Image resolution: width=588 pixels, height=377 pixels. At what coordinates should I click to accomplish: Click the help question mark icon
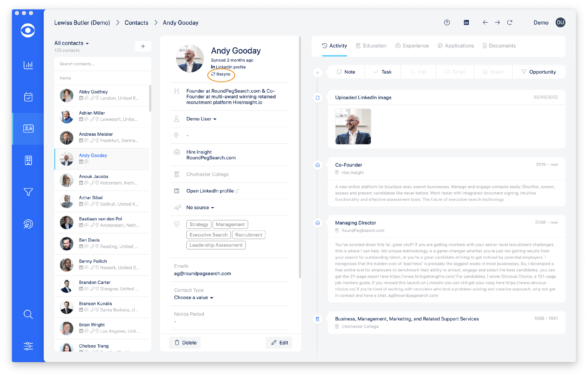coord(447,22)
